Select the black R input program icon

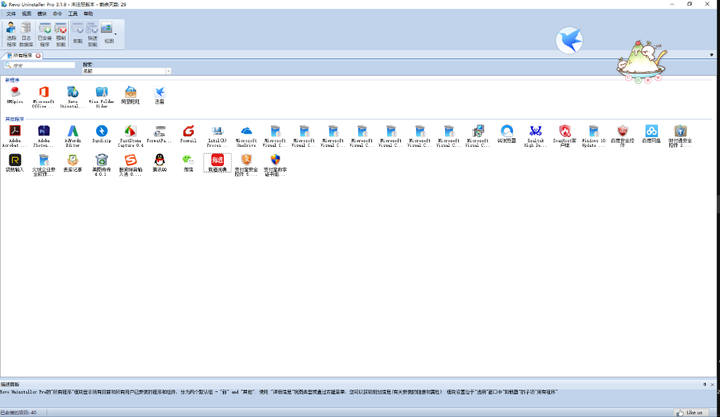pyautogui.click(x=15, y=163)
